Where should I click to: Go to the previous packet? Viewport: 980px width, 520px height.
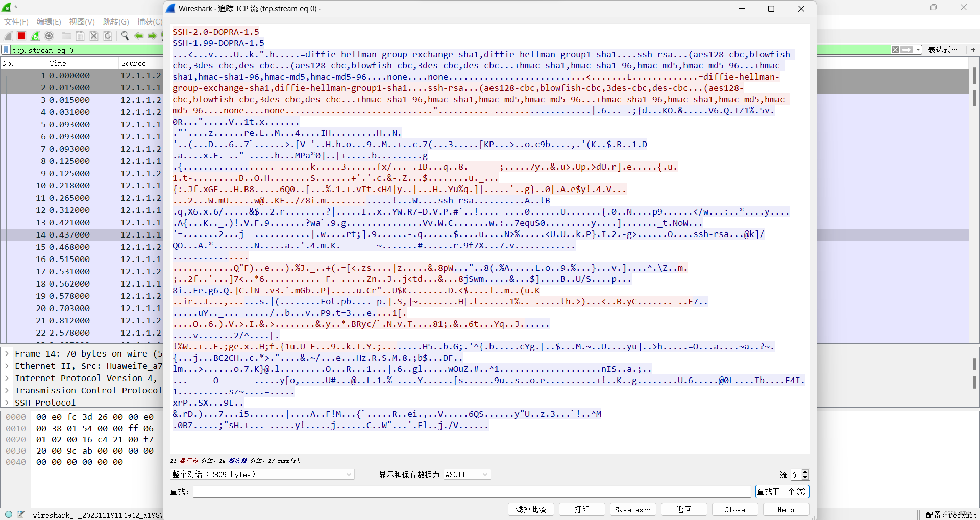pyautogui.click(x=139, y=36)
